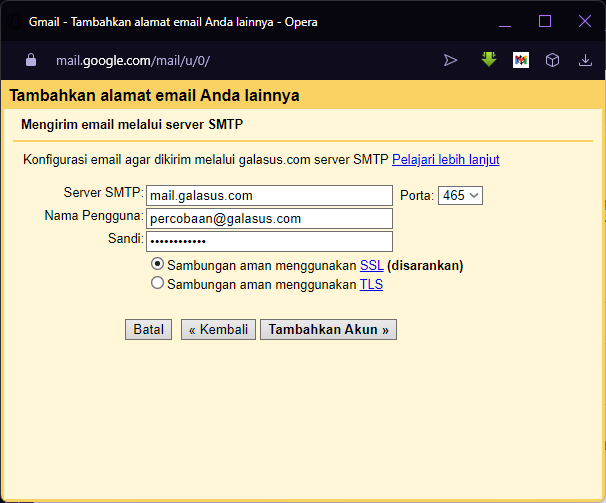
Task: Open the TLS link
Action: click(x=371, y=285)
